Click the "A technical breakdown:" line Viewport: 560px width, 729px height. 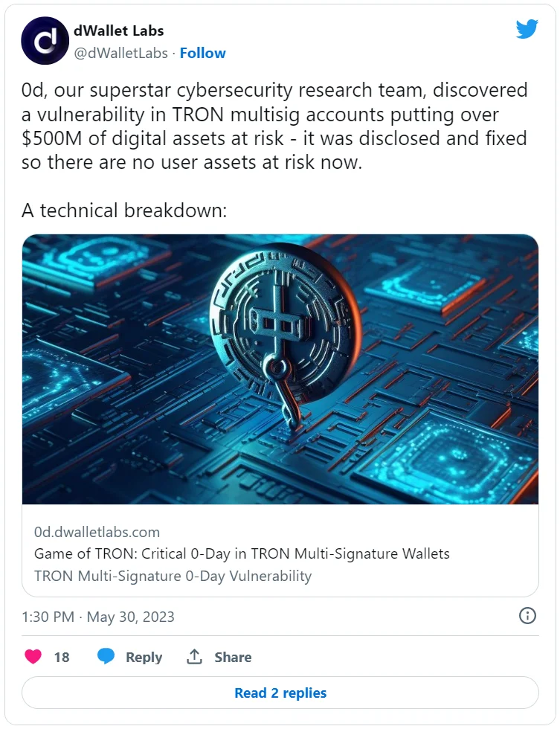tap(123, 211)
